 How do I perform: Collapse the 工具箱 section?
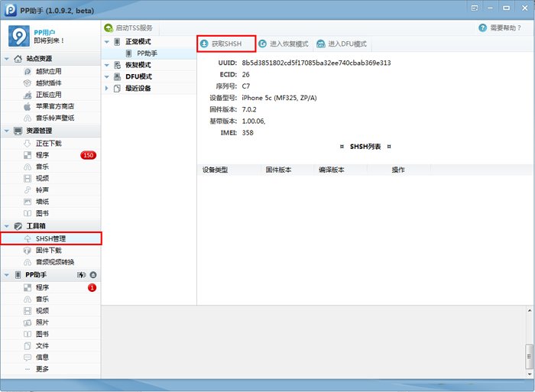(6, 226)
